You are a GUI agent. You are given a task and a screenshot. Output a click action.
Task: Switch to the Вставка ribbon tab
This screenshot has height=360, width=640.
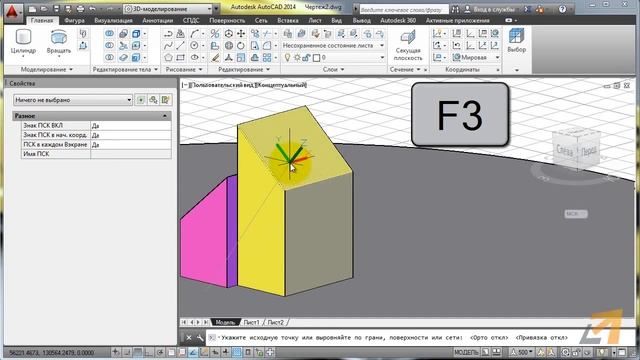pos(287,20)
